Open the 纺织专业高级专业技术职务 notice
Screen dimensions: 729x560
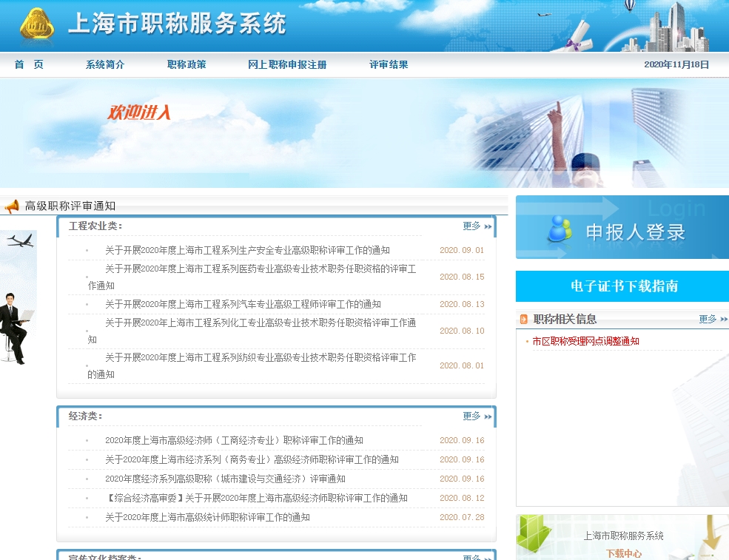pos(252,365)
